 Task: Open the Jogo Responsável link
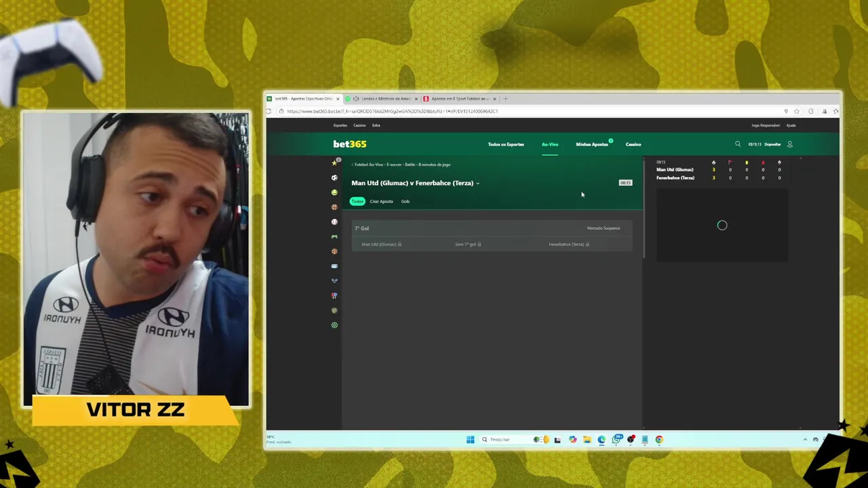tap(766, 125)
